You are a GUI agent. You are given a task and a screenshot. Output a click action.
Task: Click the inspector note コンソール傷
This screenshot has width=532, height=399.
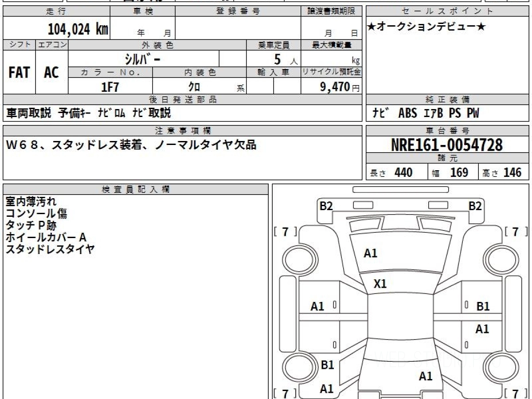(36, 214)
